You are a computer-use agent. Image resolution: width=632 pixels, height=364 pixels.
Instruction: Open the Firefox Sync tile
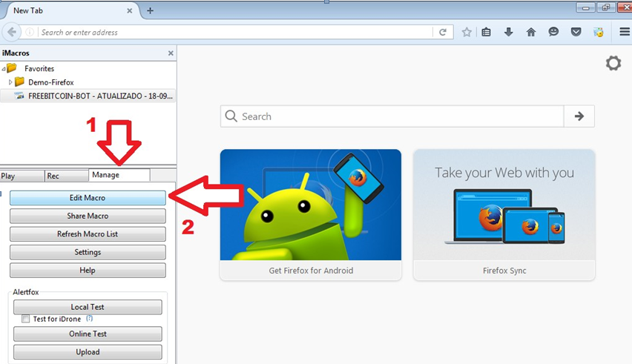tap(504, 214)
